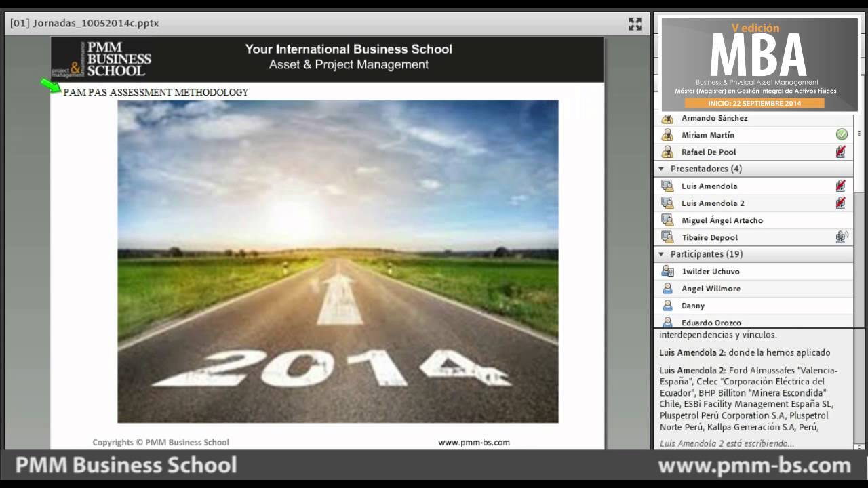868x488 pixels.
Task: Select presenter Luis Amendola 2
Action: (x=753, y=203)
